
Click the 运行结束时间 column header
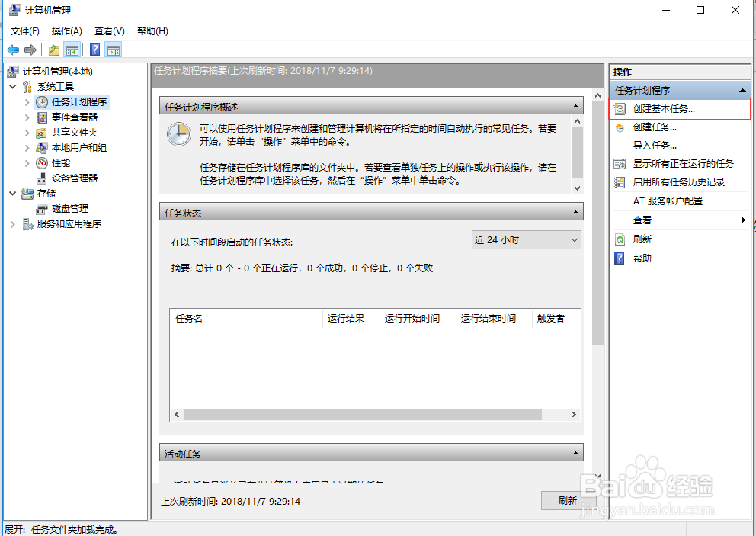tap(494, 319)
